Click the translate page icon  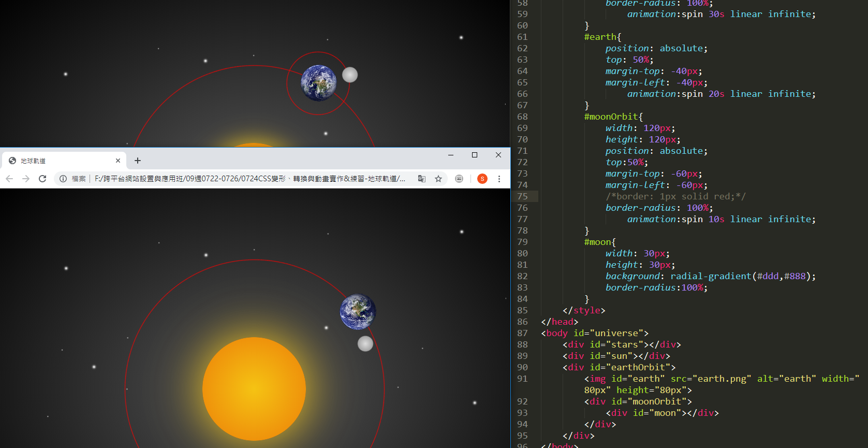pyautogui.click(x=422, y=179)
